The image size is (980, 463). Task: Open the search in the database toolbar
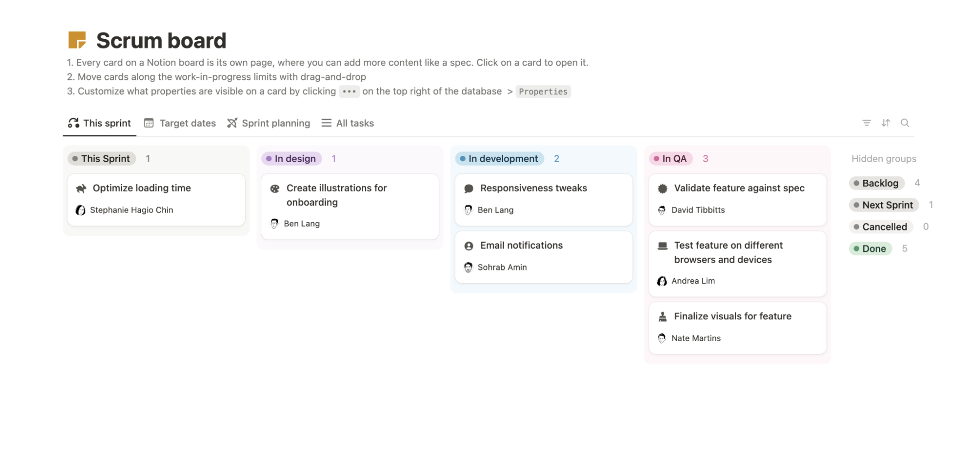905,123
